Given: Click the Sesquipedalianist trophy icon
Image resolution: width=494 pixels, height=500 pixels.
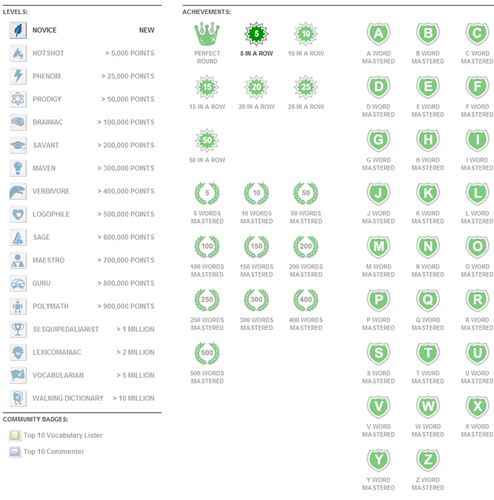Looking at the screenshot, I should (x=18, y=329).
